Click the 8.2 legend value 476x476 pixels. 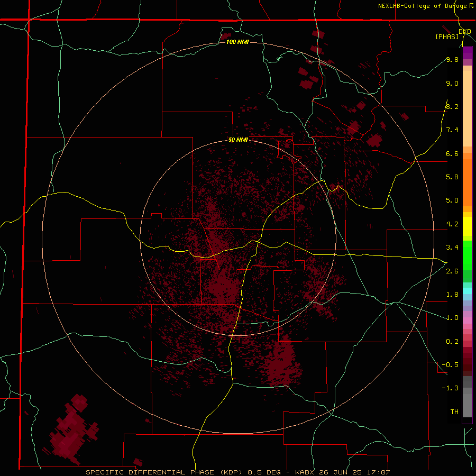tap(452, 106)
